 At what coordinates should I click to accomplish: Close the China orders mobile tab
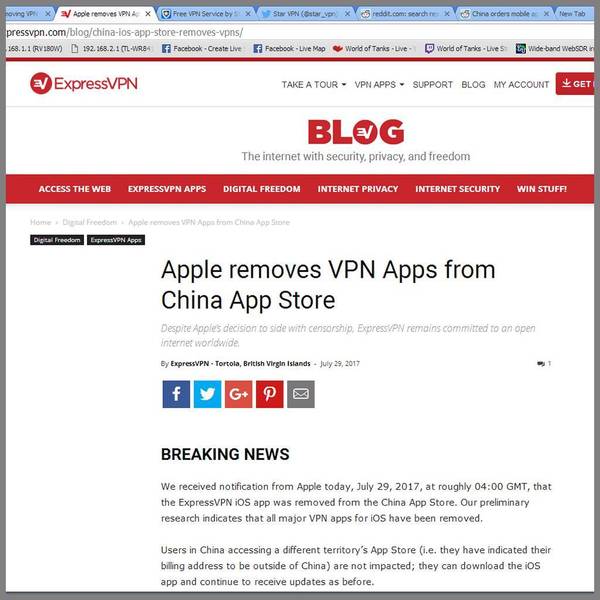coord(546,14)
